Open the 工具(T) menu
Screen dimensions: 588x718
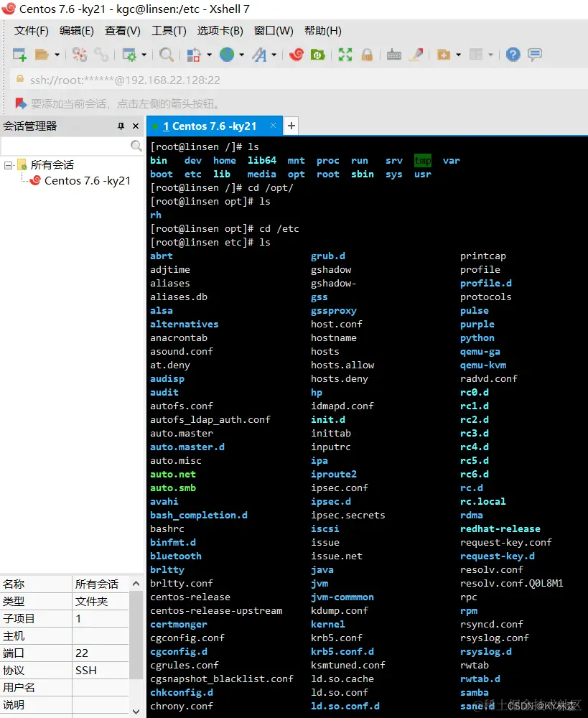pyautogui.click(x=169, y=31)
